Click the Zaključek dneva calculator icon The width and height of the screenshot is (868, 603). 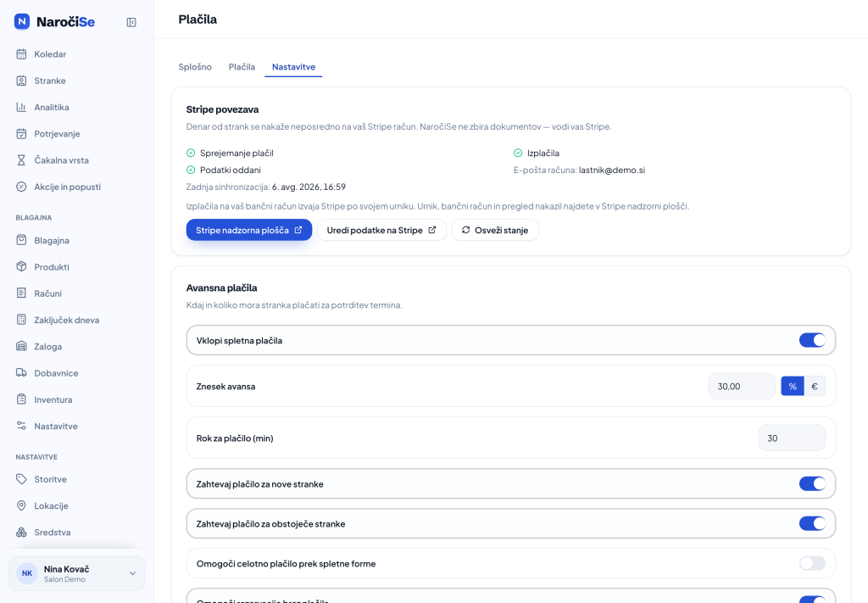pyautogui.click(x=21, y=320)
